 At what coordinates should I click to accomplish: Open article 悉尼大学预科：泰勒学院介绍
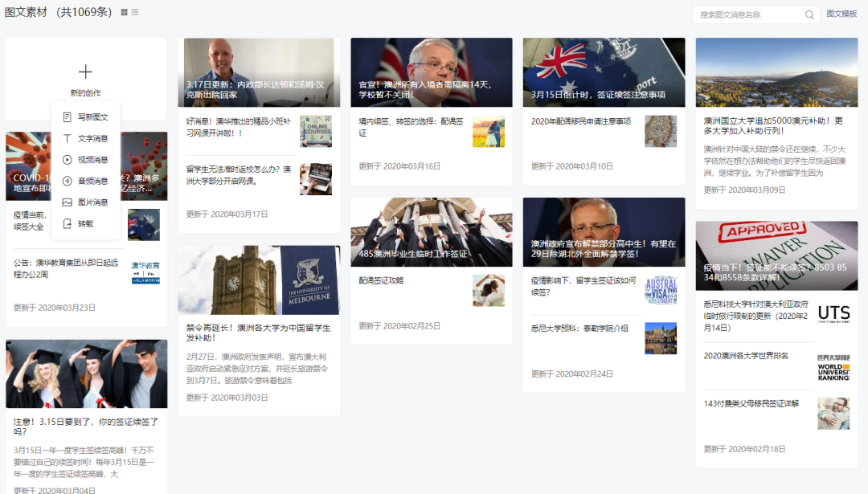579,328
